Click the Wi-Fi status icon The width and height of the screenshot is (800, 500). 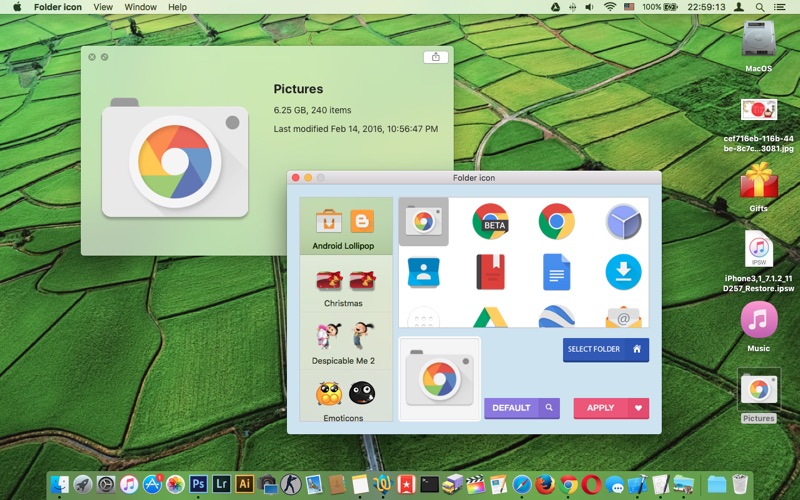pyautogui.click(x=609, y=7)
